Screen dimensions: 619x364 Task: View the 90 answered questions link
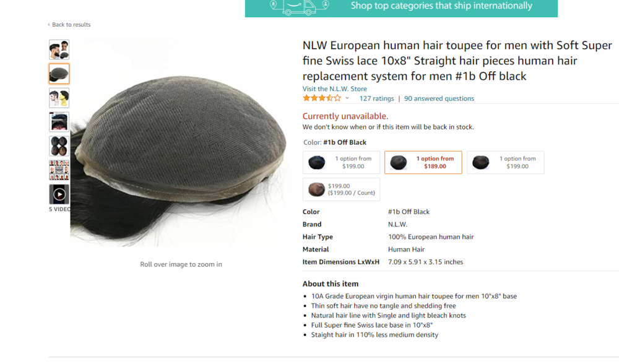pos(439,98)
